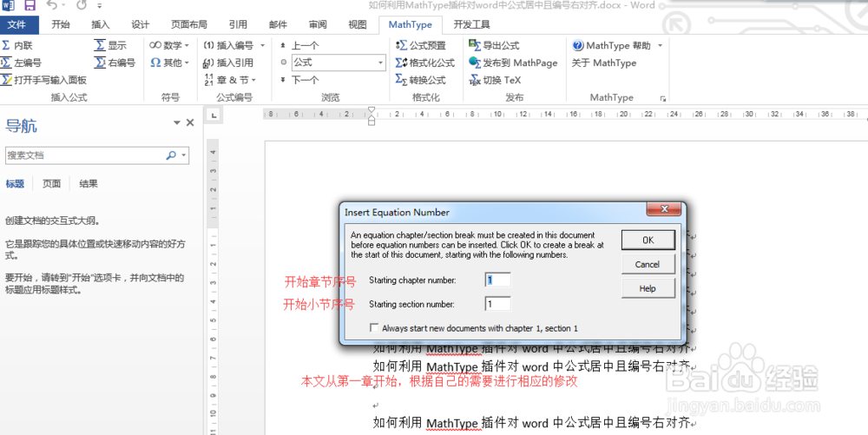The height and width of the screenshot is (435, 868).
Task: Open the 公式 browse combo box
Action: click(x=338, y=63)
